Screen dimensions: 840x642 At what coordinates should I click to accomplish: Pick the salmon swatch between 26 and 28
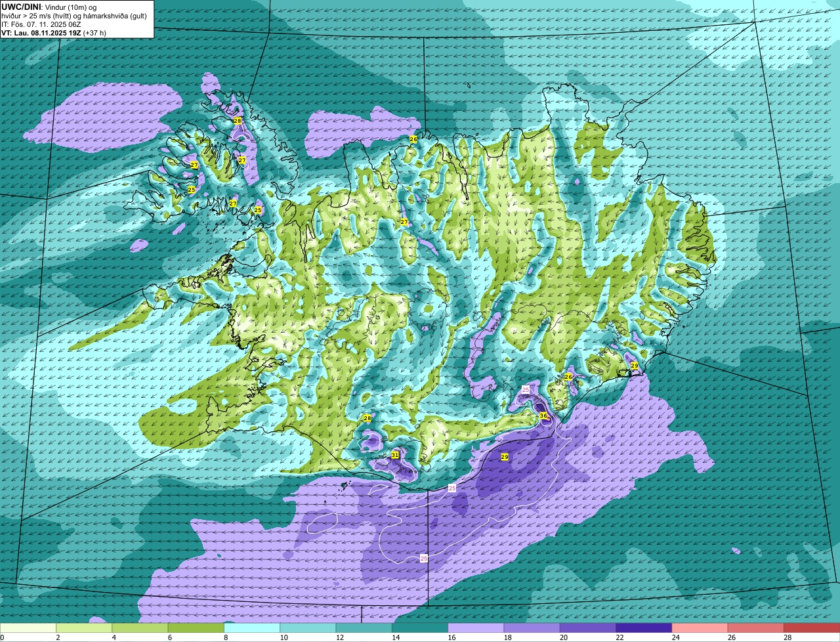pos(756,628)
